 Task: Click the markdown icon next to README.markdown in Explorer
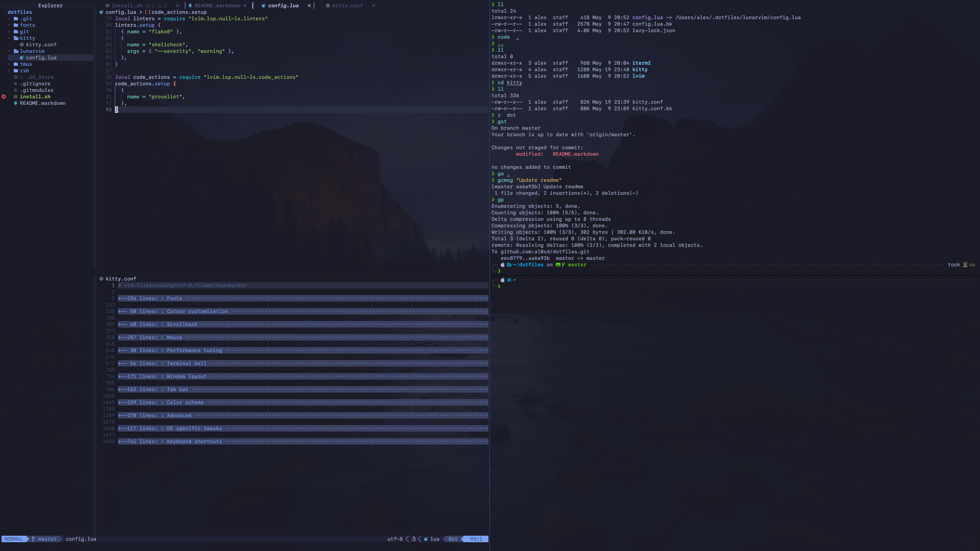point(16,103)
